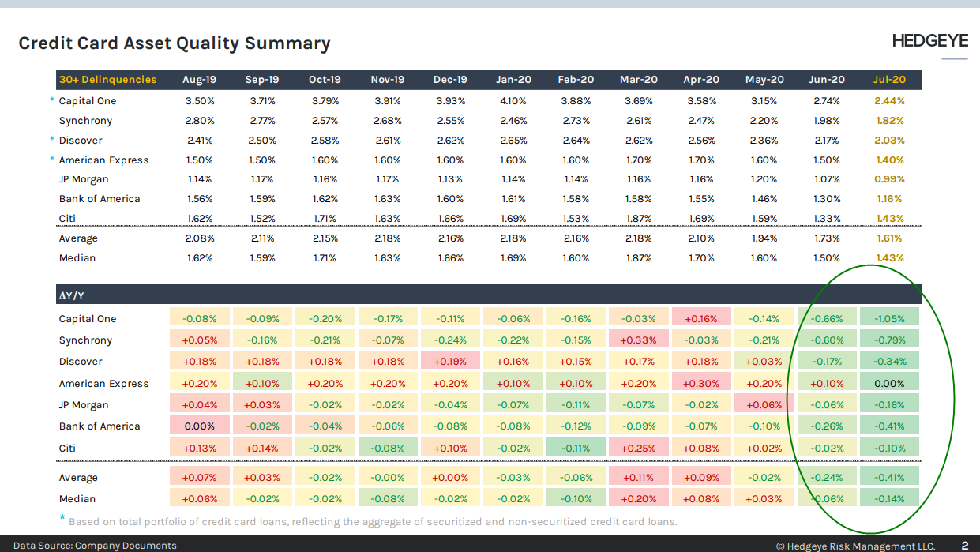Viewport: 980px width, 552px height.
Task: Select American Express's 0.00% Jul-20 cell
Action: click(889, 384)
